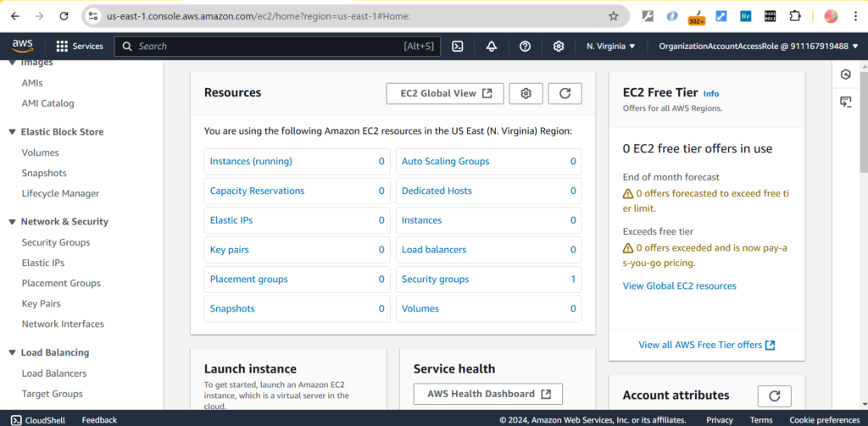Refresh the Resources panel

pos(565,93)
